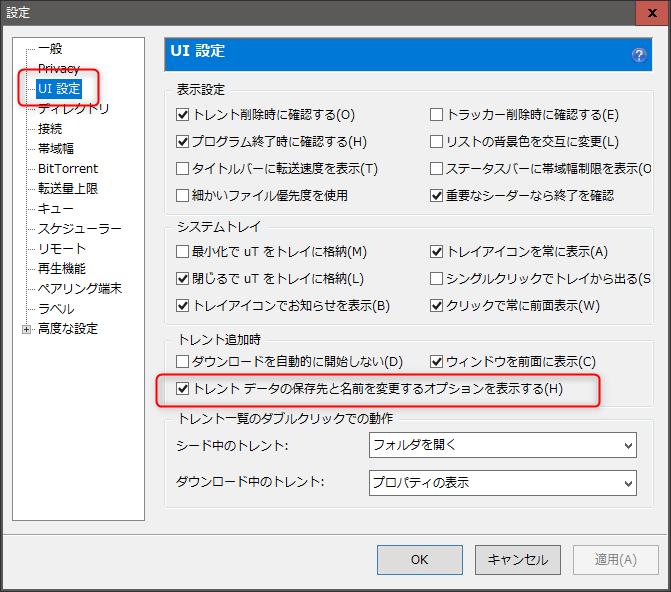Open the ダウンロード中のトレント dropdown
The image size is (671, 592).
[502, 483]
